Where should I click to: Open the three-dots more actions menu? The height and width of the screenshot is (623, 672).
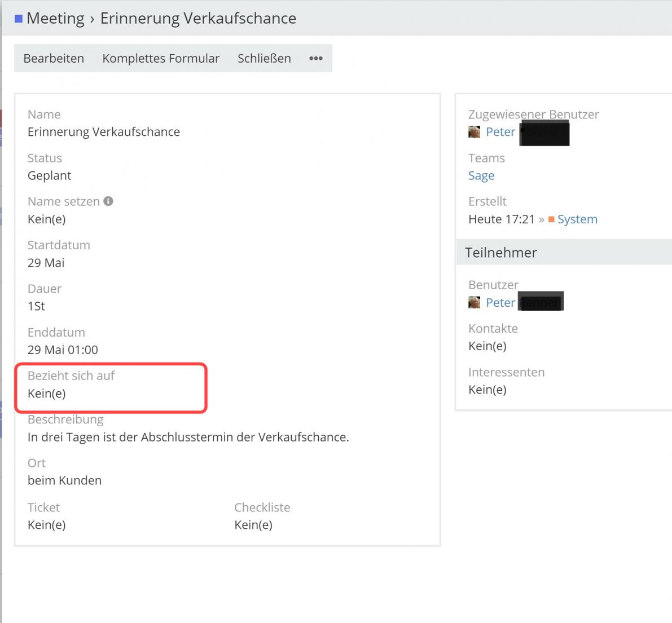(316, 59)
